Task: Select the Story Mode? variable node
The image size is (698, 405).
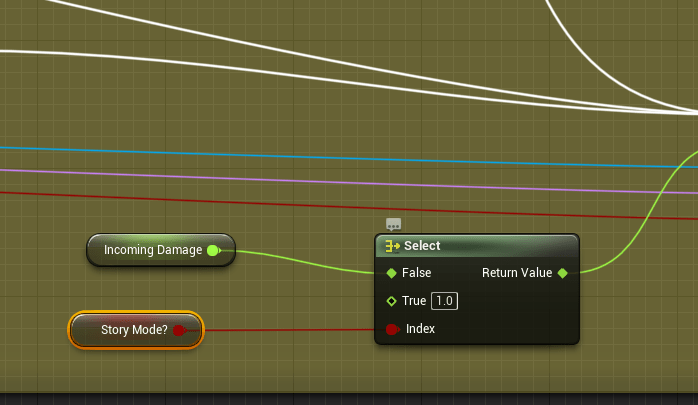Action: click(133, 329)
